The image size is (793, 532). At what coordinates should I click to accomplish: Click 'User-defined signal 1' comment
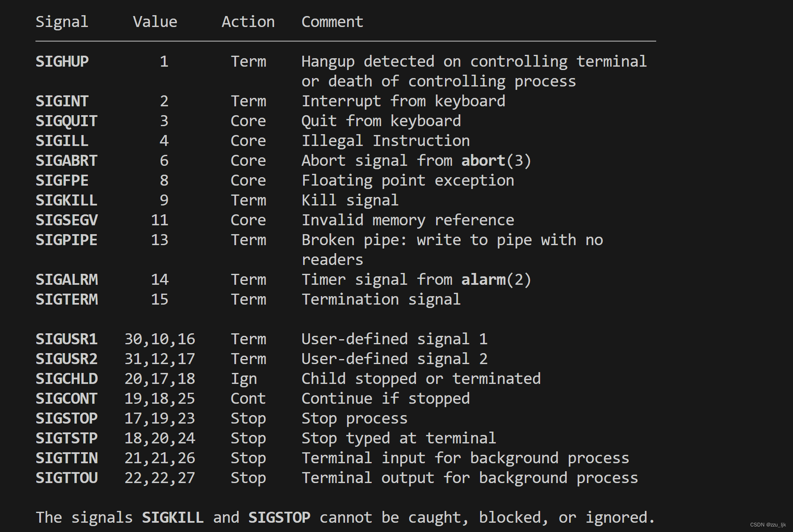394,339
